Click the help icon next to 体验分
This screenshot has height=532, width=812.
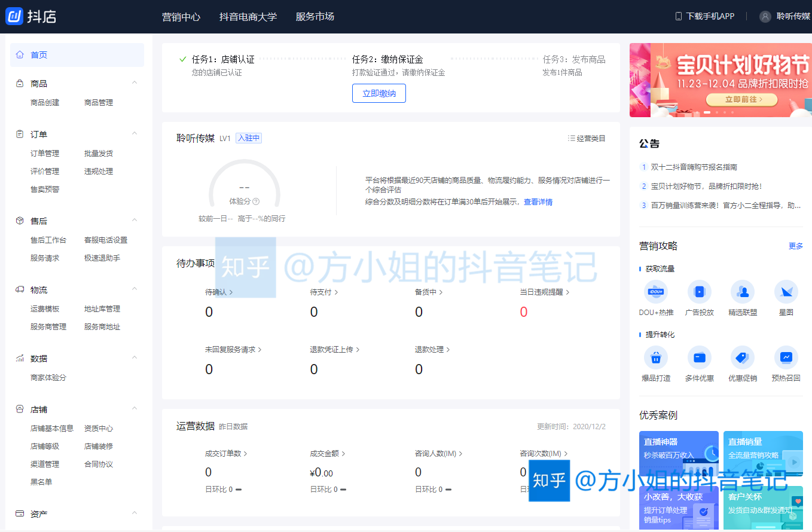256,201
